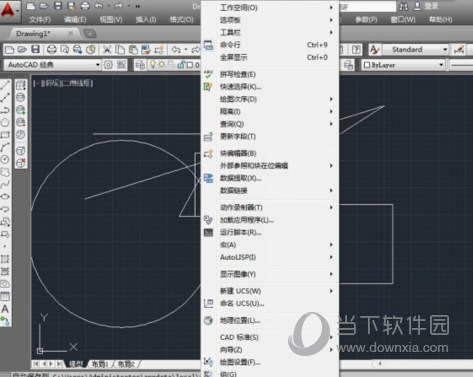Screen dimensions: 473x377
Task: Expand the 新建 UCS(W) submenu
Action: [x=270, y=291]
